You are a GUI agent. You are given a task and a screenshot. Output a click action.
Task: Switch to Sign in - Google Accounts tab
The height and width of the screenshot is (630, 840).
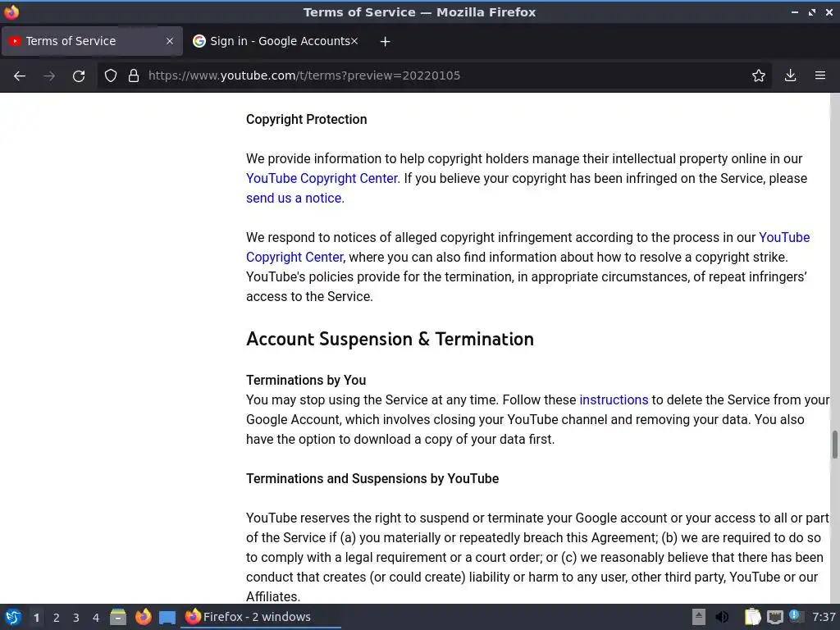click(276, 41)
